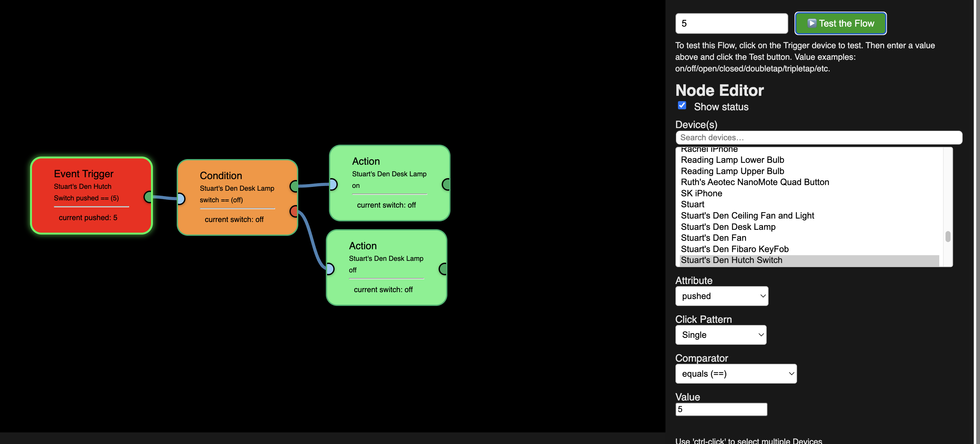Image resolution: width=980 pixels, height=444 pixels.
Task: Click the Condition green true output port
Action: [x=294, y=186]
